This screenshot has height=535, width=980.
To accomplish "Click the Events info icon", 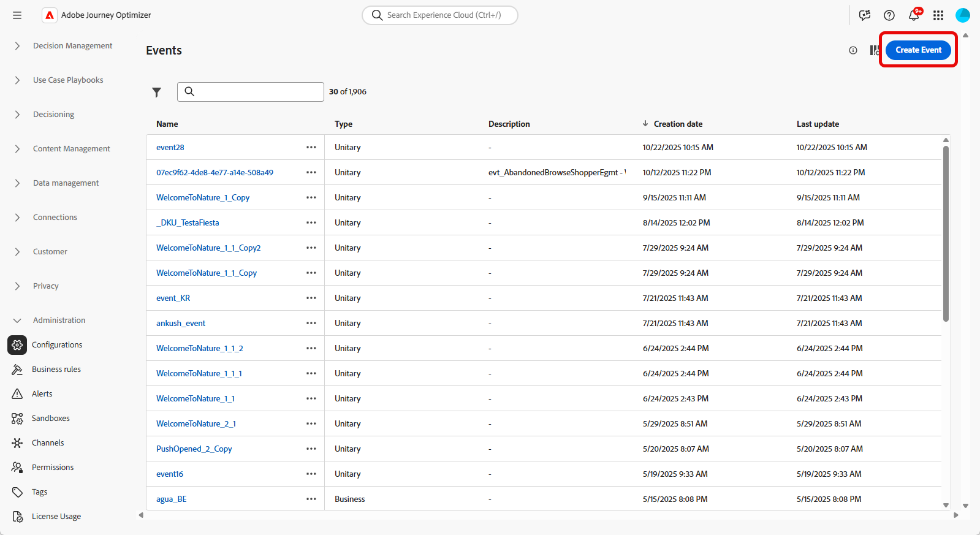I will click(x=853, y=50).
